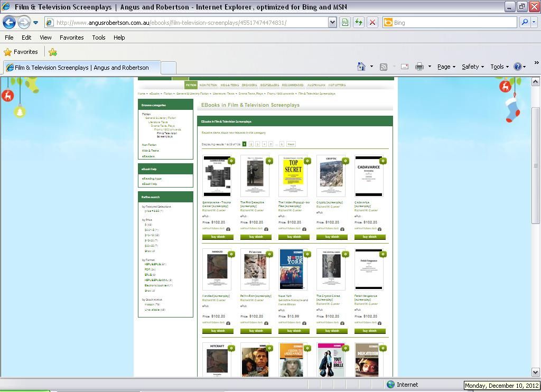Click info icon beside Cryptic instant download
The image size is (541, 392).
[x=342, y=229]
